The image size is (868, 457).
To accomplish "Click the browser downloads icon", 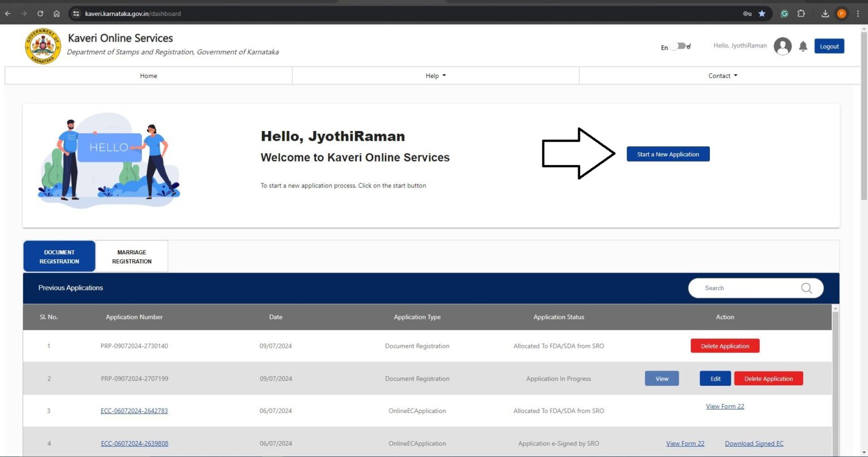I will [825, 14].
